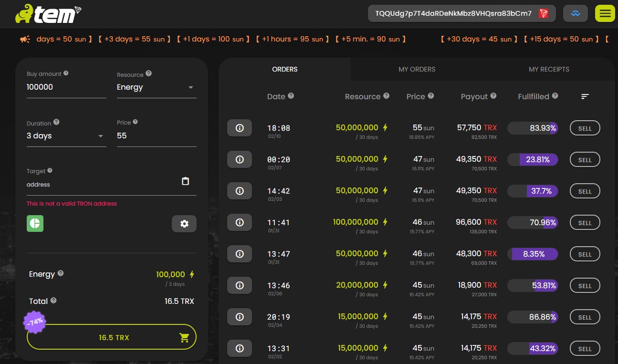Open the Resource dropdown showing Energy

pos(157,87)
